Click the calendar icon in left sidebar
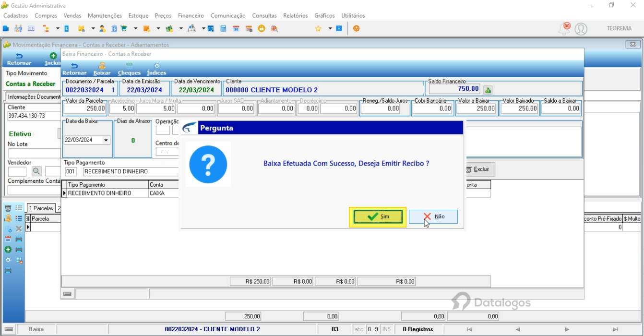644x336 pixels. (x=8, y=239)
